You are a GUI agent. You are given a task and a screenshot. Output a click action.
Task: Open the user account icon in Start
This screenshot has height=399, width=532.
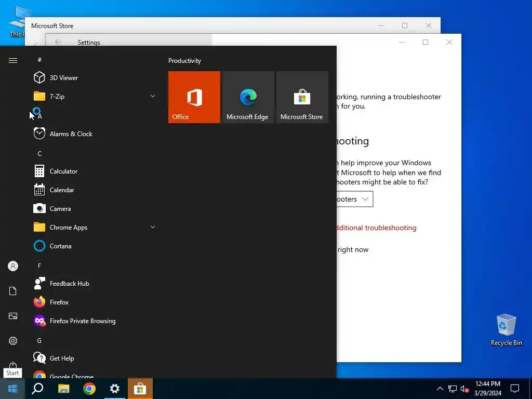coord(13,266)
